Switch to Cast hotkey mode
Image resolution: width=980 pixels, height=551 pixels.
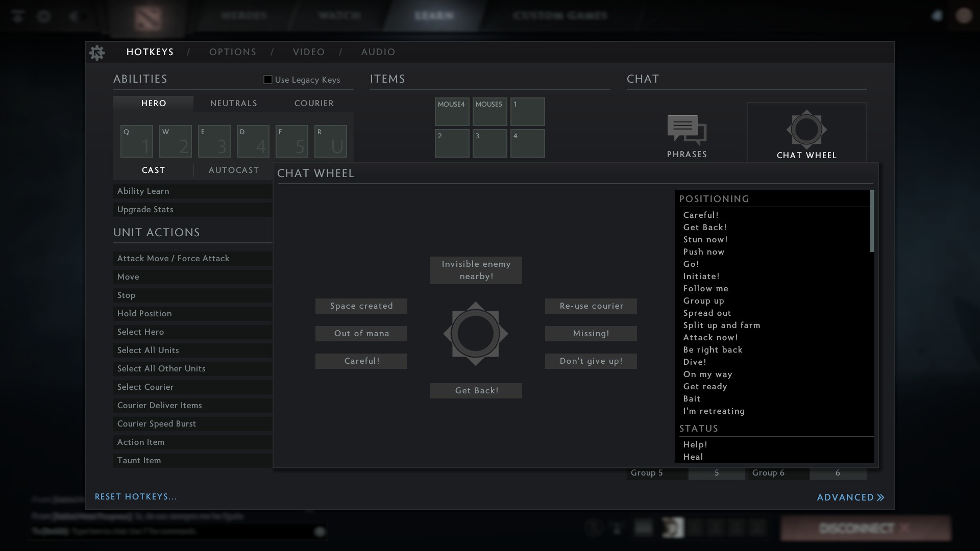153,170
